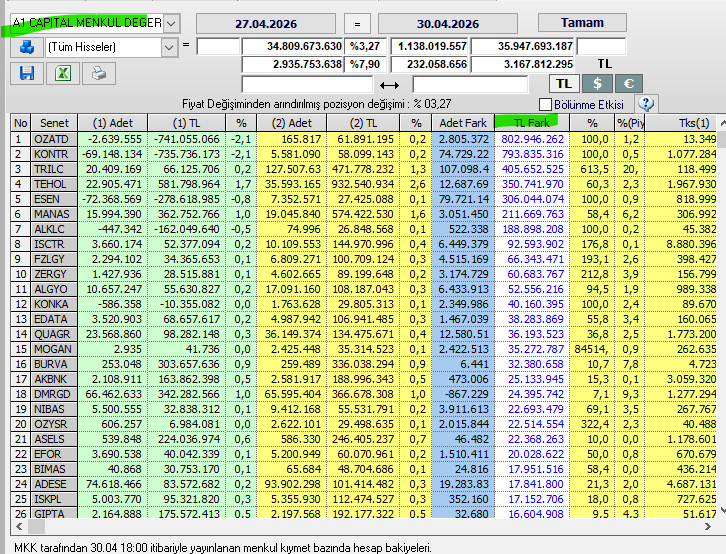This screenshot has height=554, width=726.
Task: Click the right text field beside arrow
Action: (x=470, y=85)
